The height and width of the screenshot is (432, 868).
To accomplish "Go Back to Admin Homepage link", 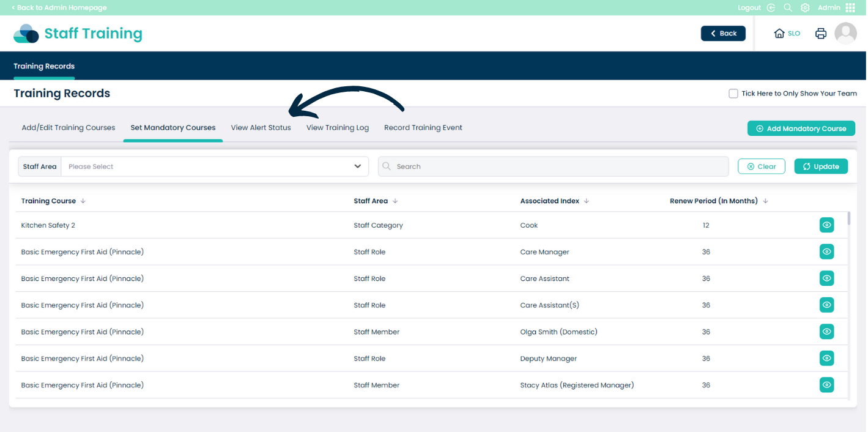I will [59, 8].
